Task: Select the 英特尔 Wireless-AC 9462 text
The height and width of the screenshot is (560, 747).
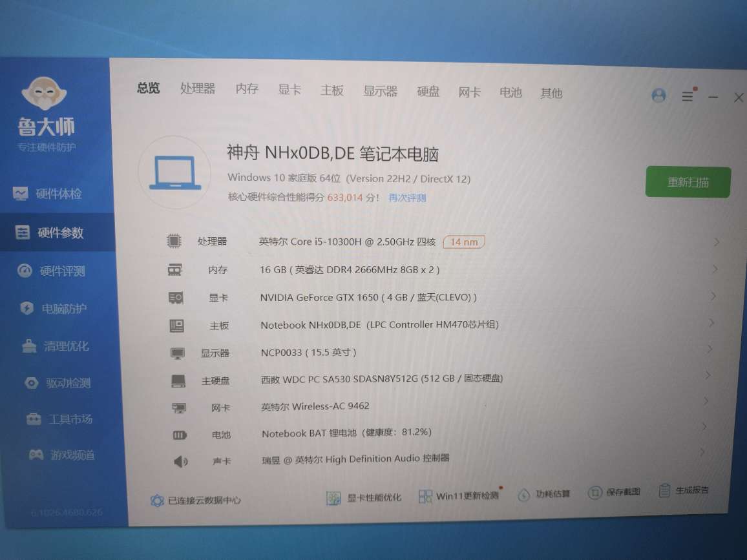Action: click(x=315, y=406)
